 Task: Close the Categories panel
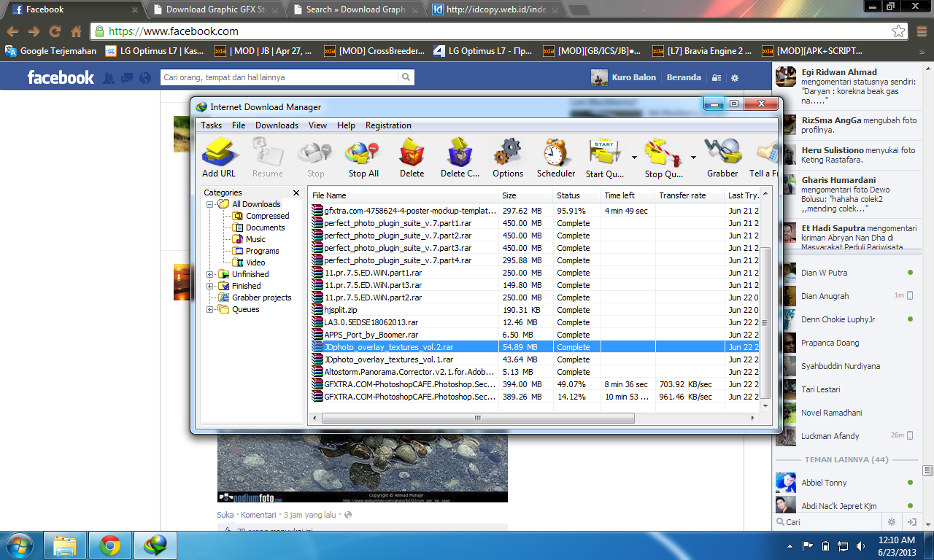(296, 192)
